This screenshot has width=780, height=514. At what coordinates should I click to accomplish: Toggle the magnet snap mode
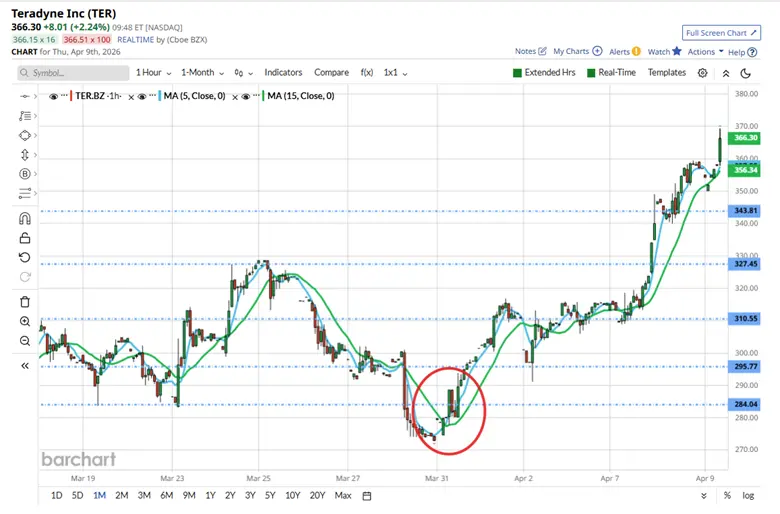click(x=25, y=218)
